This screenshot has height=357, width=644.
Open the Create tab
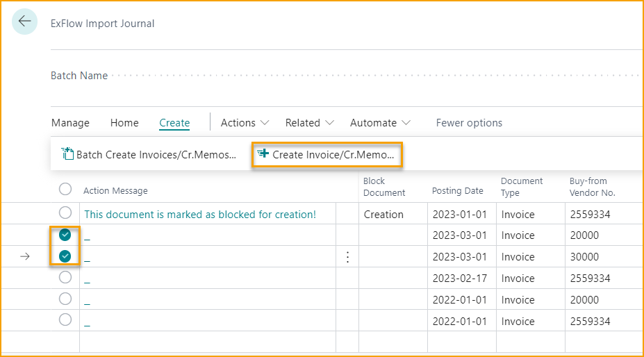click(x=174, y=123)
